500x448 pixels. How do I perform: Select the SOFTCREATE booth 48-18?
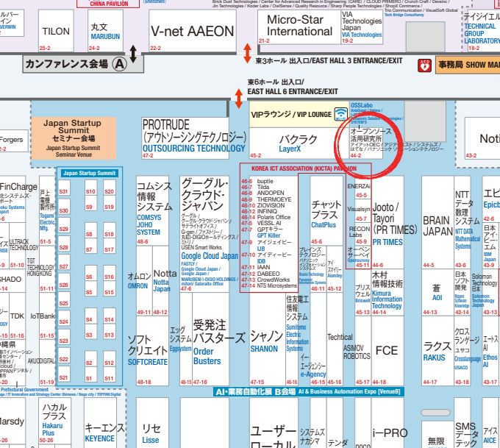coord(152,351)
